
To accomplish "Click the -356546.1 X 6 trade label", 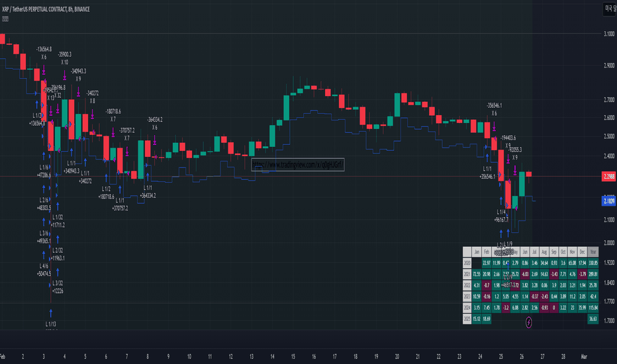I will (x=494, y=109).
